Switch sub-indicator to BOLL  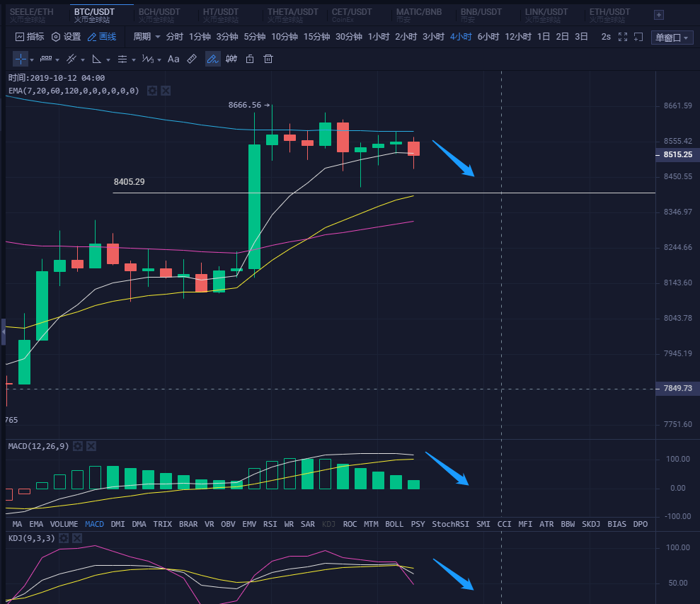(x=394, y=524)
